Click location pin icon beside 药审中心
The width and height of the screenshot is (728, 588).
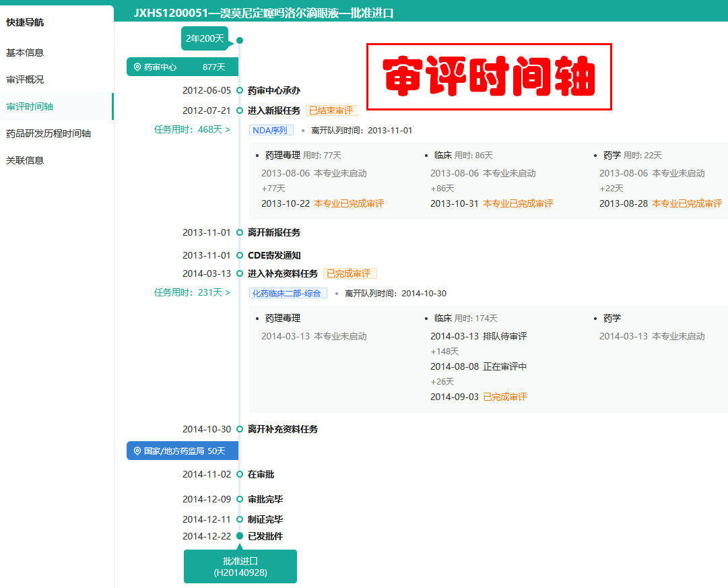[137, 67]
